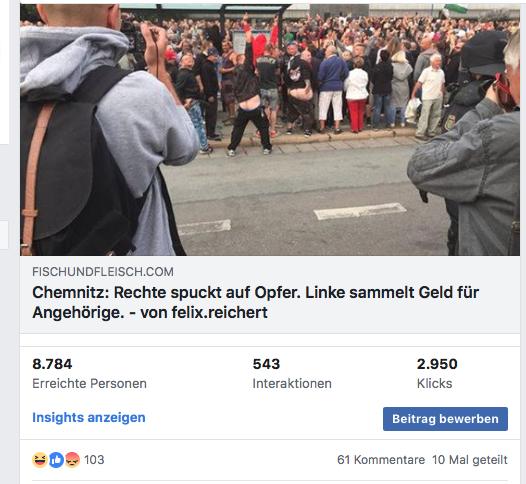
Task: Click the blue thumbs-up Like reaction icon
Action: click(x=56, y=460)
